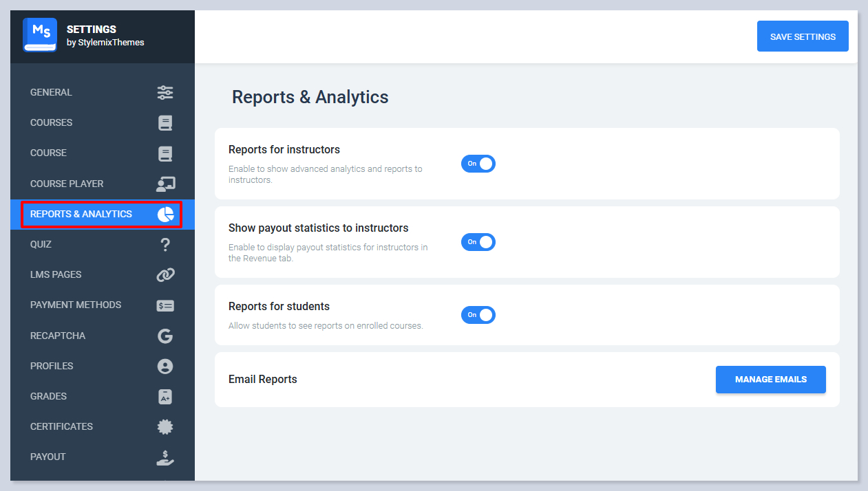Viewport: 868px width, 491px height.
Task: Open Manage Emails for Email Reports
Action: pos(770,380)
